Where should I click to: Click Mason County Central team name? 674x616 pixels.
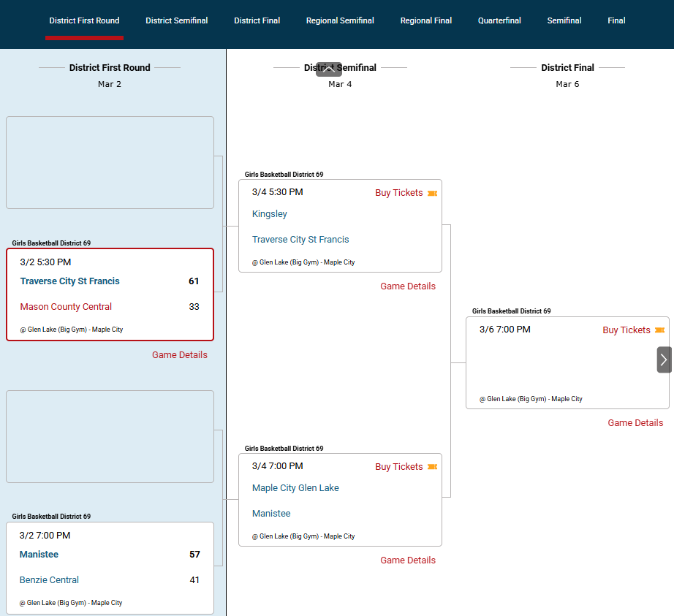tap(66, 307)
